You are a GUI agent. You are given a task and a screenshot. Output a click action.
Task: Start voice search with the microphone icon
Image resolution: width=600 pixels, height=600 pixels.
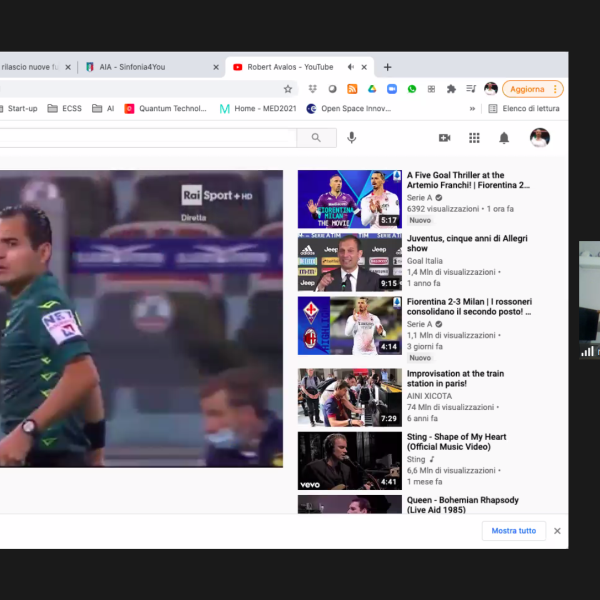point(351,138)
